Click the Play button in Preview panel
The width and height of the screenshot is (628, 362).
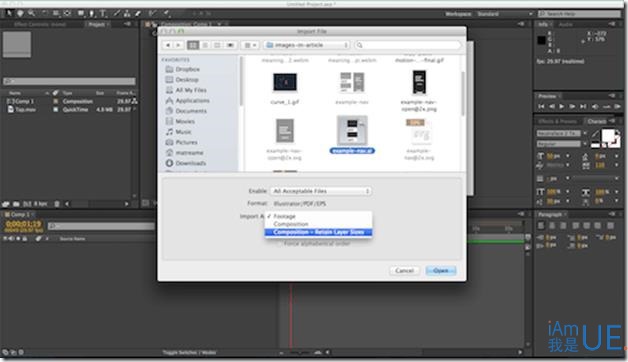tap(562, 106)
